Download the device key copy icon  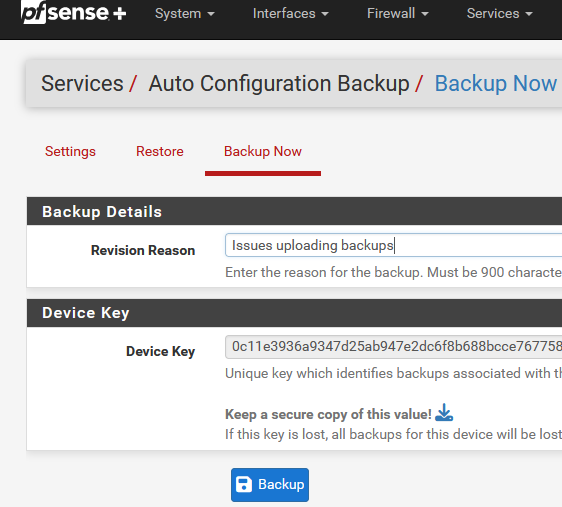click(444, 412)
